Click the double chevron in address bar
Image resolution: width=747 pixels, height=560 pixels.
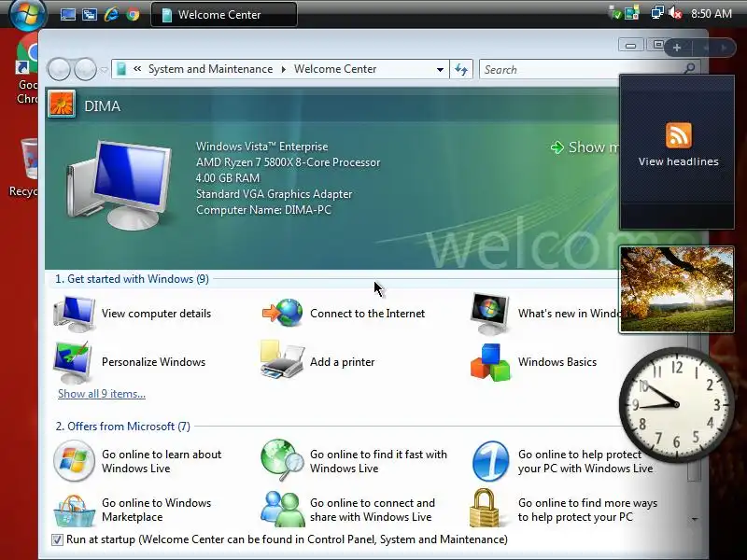(x=137, y=69)
